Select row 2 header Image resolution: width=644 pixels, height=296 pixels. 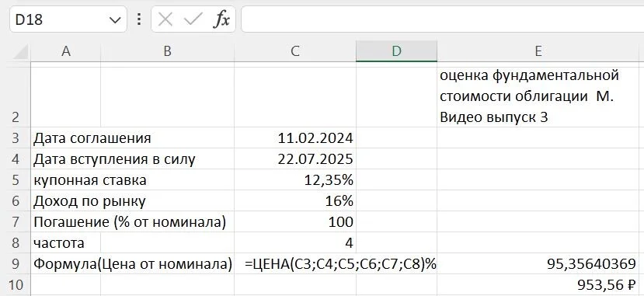(16, 97)
